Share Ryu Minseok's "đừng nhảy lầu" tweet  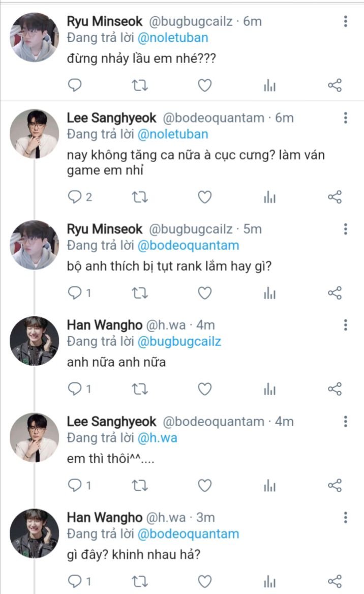point(335,86)
